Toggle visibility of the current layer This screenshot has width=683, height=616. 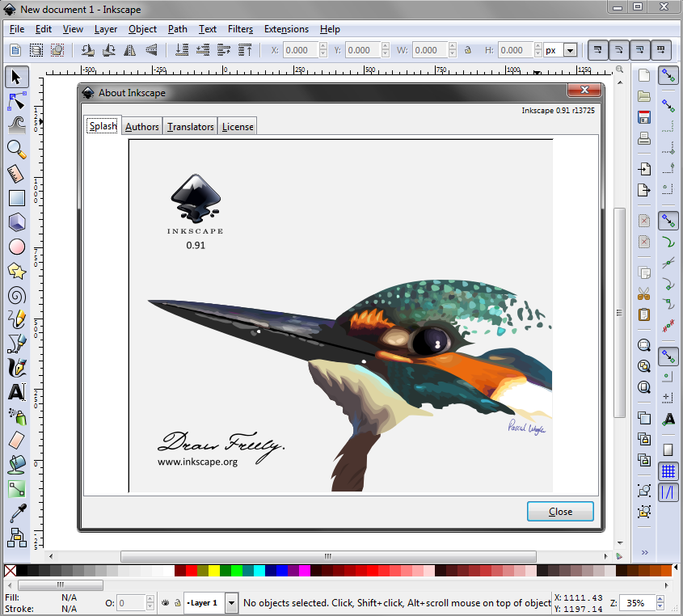[165, 602]
